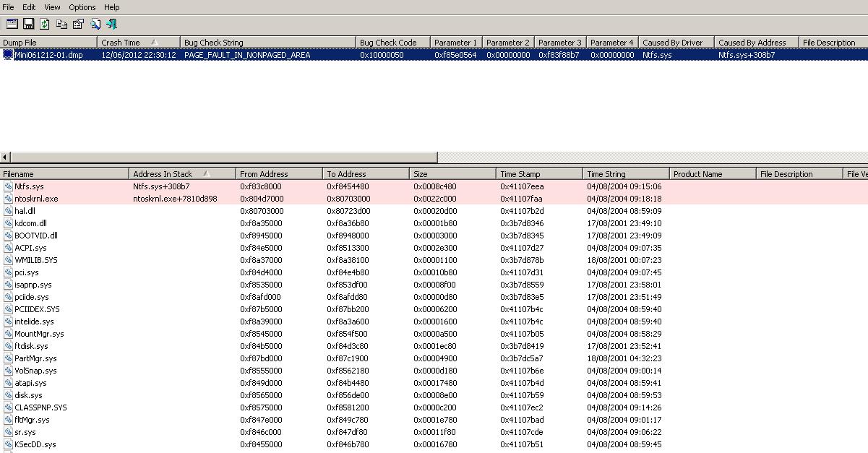The height and width of the screenshot is (453, 868).
Task: Open the Options menu
Action: [82, 7]
